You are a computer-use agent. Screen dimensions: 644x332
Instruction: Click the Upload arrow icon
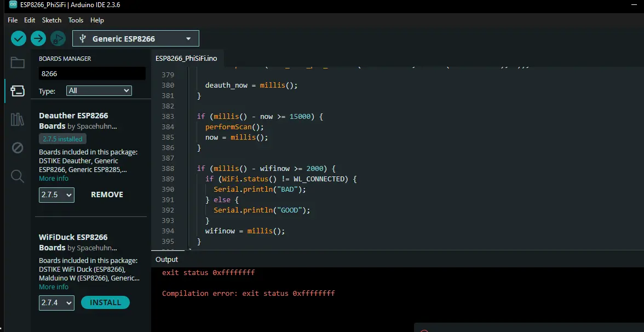(x=38, y=38)
